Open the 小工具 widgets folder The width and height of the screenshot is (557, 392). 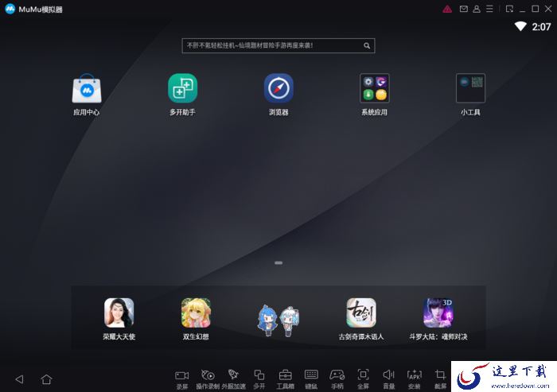tap(470, 88)
